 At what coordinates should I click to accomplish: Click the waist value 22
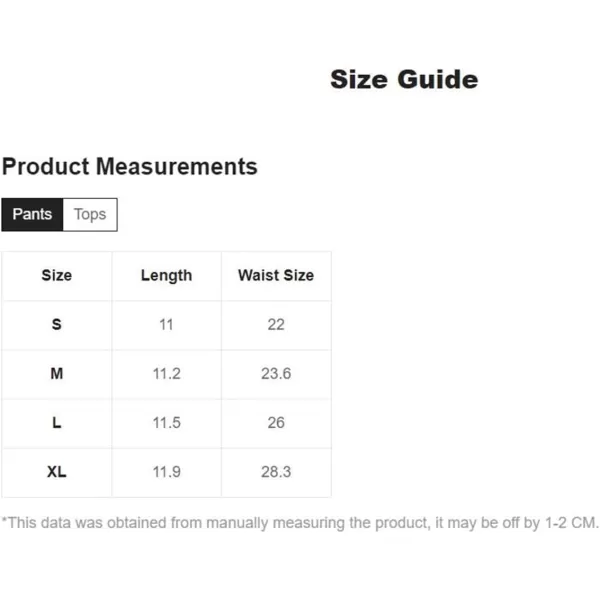tap(276, 324)
